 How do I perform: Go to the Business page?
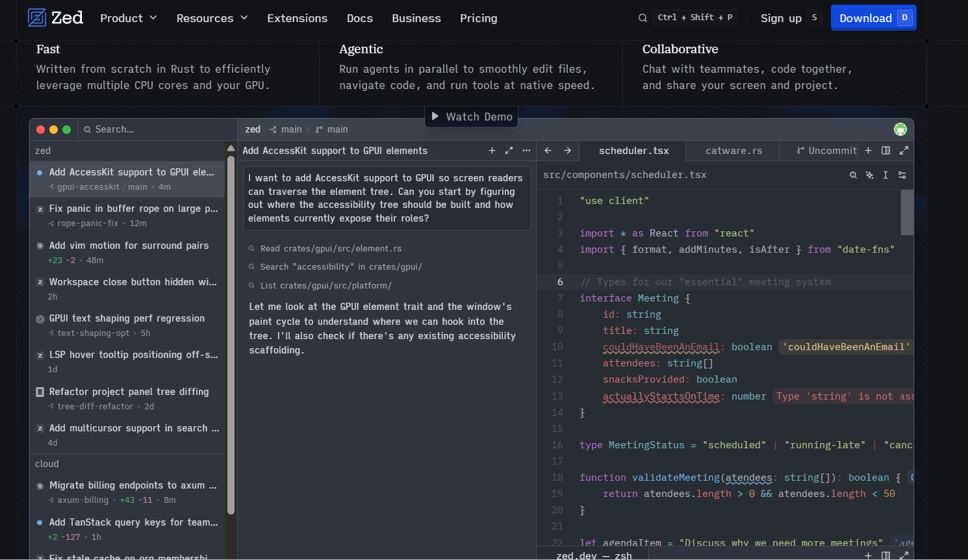pos(416,18)
